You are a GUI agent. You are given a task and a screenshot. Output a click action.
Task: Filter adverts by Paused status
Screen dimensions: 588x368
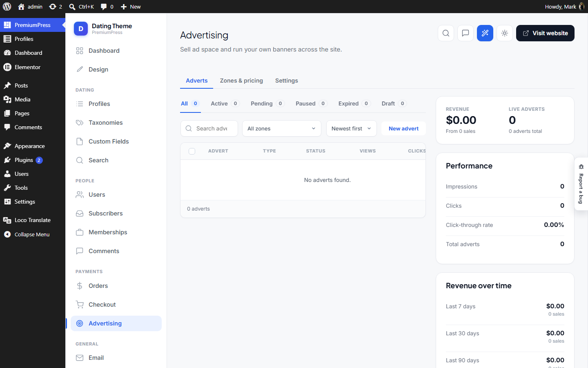click(312, 103)
